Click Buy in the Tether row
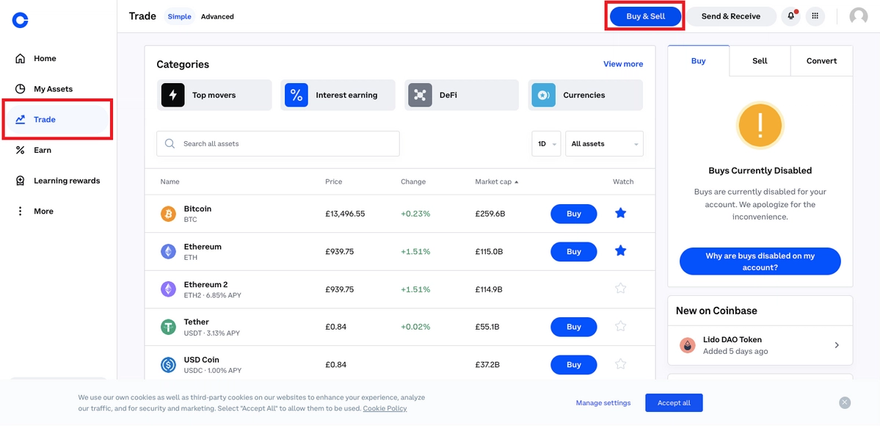Screen dimensions: 880x426 click(574, 327)
